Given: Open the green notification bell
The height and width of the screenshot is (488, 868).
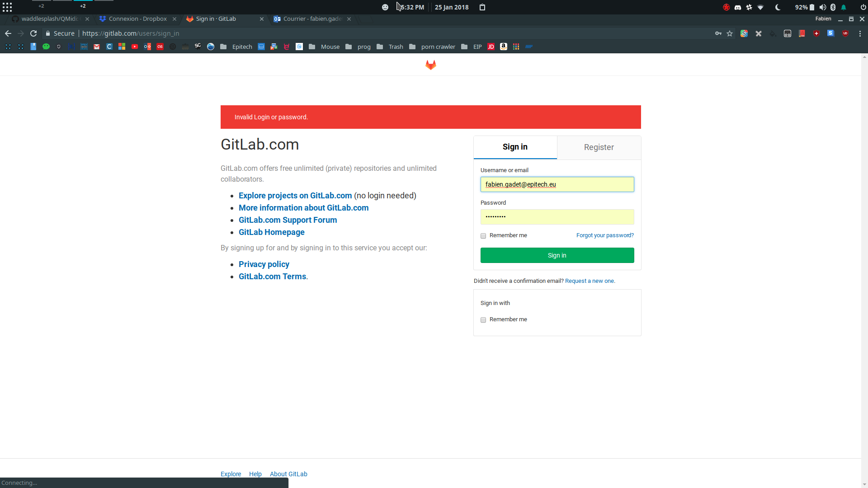Looking at the screenshot, I should 844,7.
